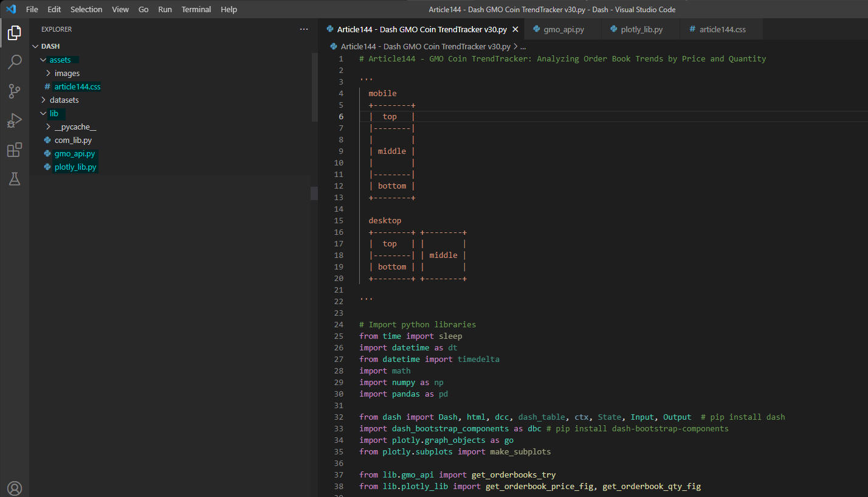Open the Edit menu

pos(54,9)
